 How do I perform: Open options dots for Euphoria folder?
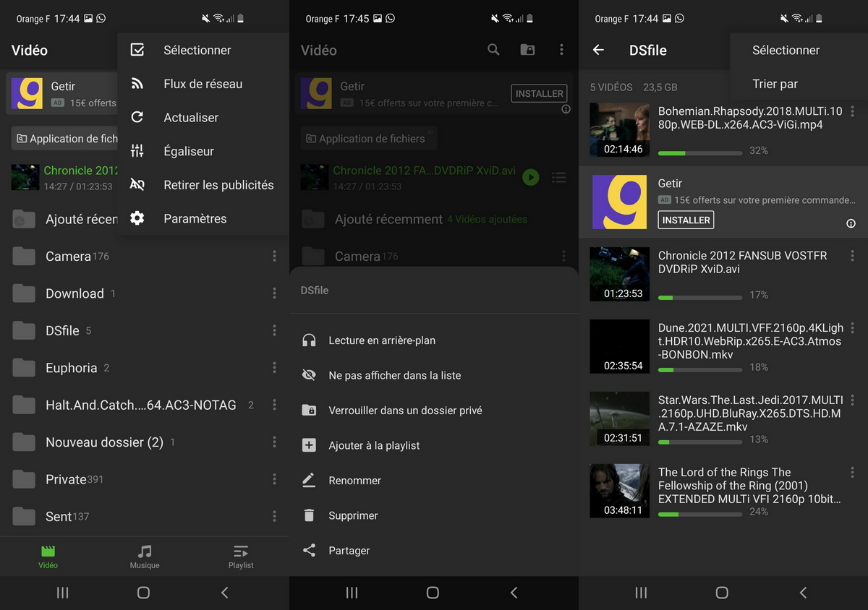(x=274, y=367)
